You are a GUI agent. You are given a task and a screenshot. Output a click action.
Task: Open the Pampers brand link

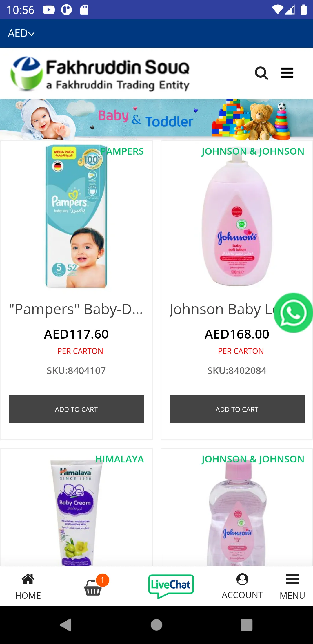pyautogui.click(x=122, y=151)
